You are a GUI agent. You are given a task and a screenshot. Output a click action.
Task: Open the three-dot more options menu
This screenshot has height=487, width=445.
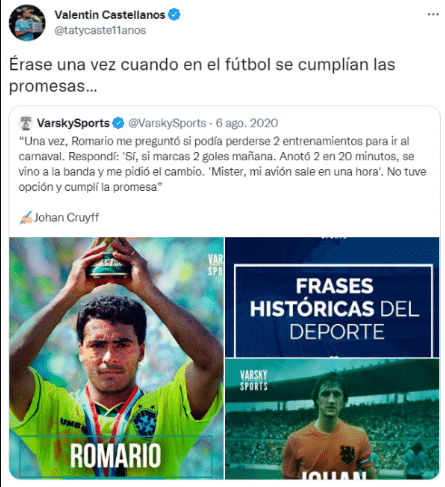point(433,14)
